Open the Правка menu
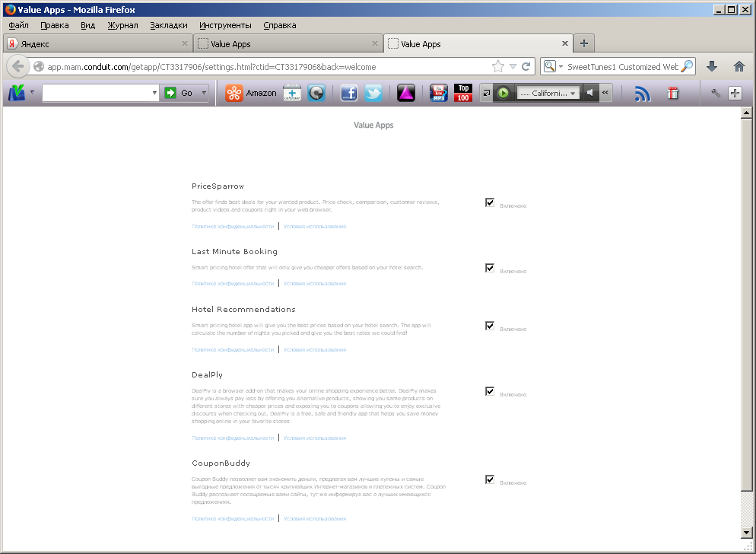Image resolution: width=756 pixels, height=554 pixels. [55, 25]
